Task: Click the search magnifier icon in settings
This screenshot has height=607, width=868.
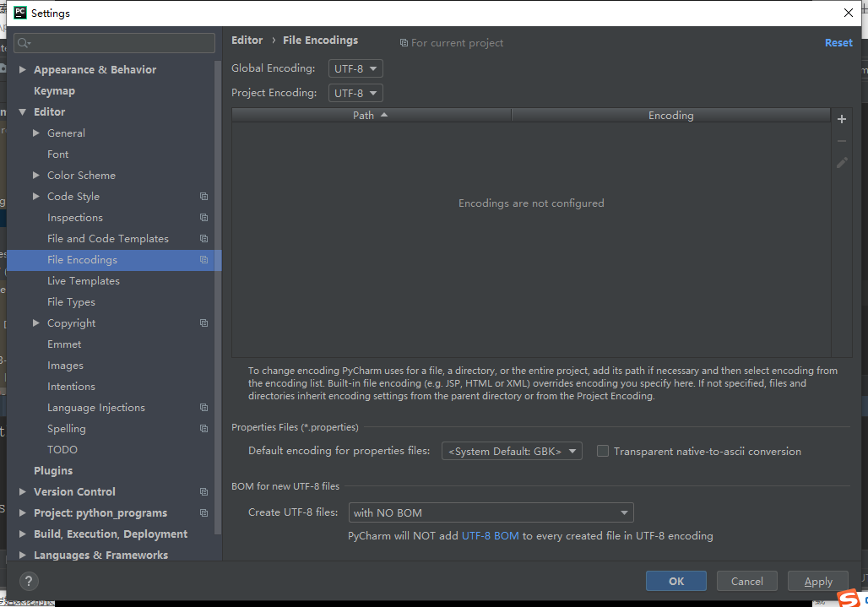Action: point(24,43)
